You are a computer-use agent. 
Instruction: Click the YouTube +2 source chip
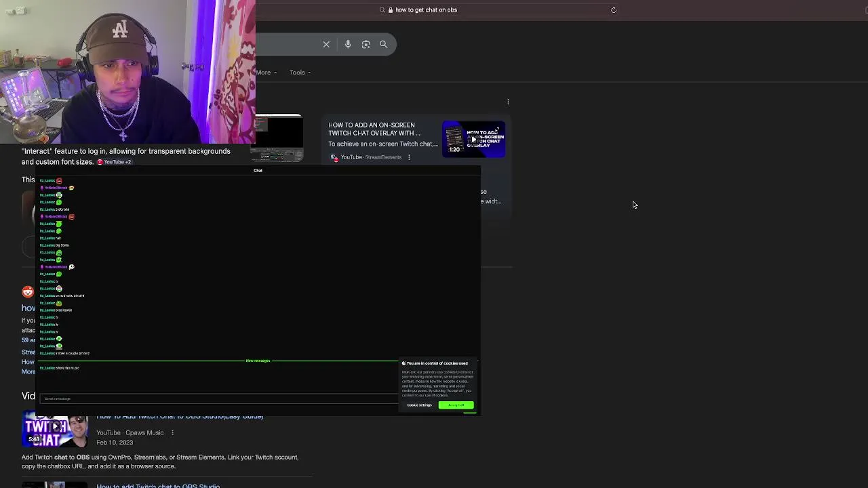click(114, 162)
